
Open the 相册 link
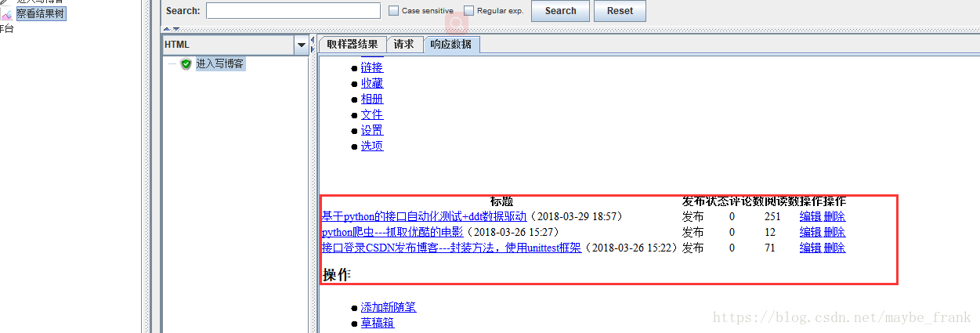(x=372, y=99)
